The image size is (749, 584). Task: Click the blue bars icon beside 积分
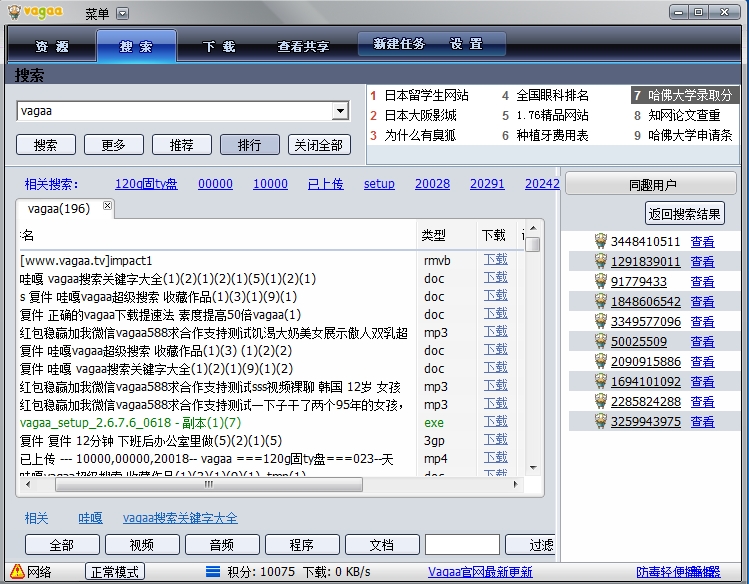213,571
